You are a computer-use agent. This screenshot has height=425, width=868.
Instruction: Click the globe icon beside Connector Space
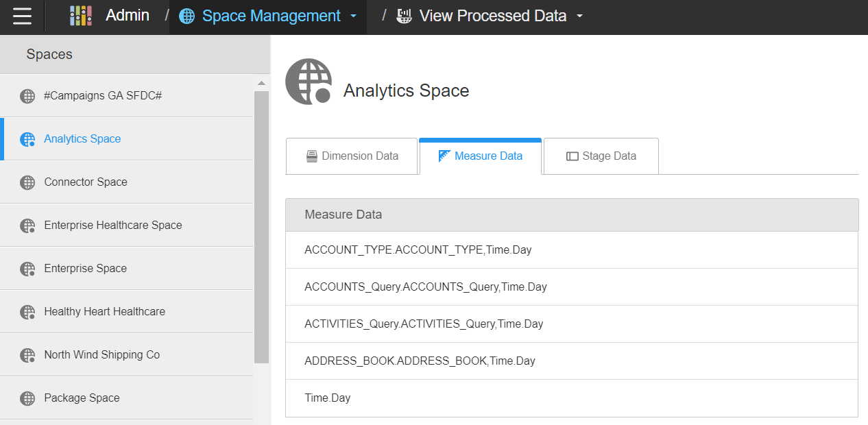[27, 182]
